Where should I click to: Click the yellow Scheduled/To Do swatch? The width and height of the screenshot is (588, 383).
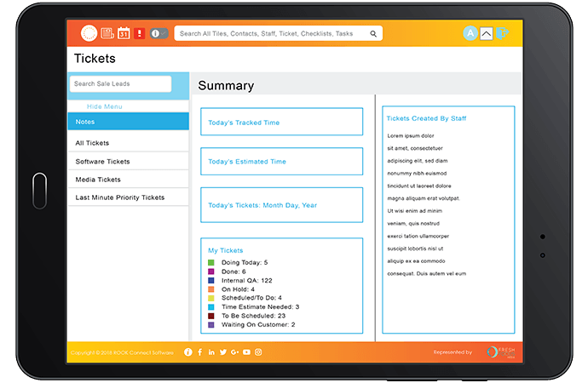pos(211,298)
